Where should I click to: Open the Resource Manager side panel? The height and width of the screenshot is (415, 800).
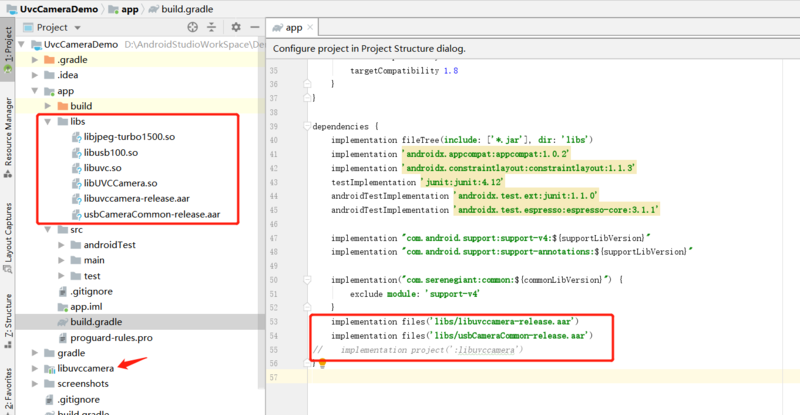(8, 132)
